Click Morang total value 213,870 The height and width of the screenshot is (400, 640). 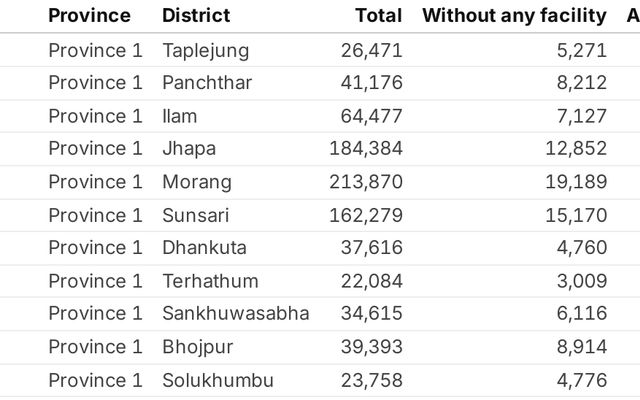[x=366, y=182]
